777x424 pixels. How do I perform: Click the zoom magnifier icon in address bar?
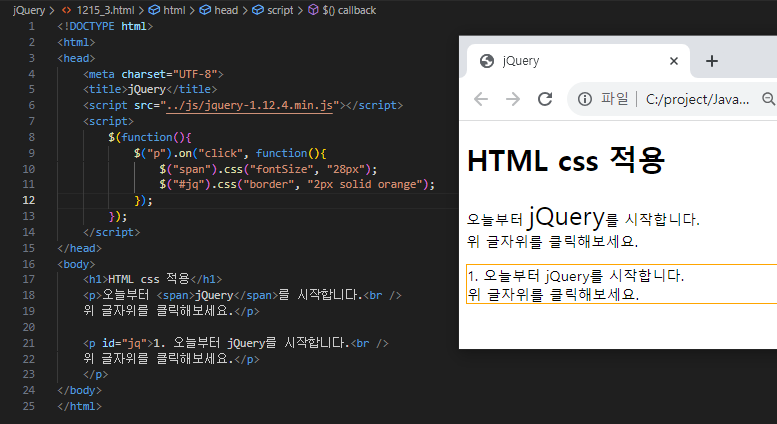pos(769,99)
